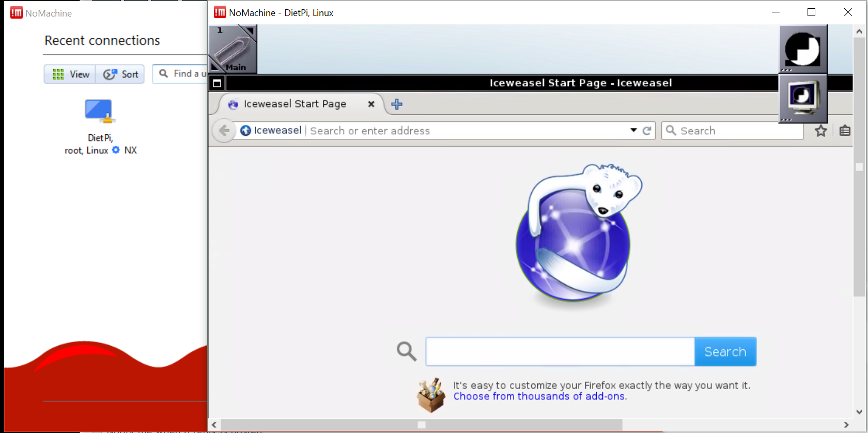Click the add-ons toolbox icon
The width and height of the screenshot is (868, 433).
431,395
